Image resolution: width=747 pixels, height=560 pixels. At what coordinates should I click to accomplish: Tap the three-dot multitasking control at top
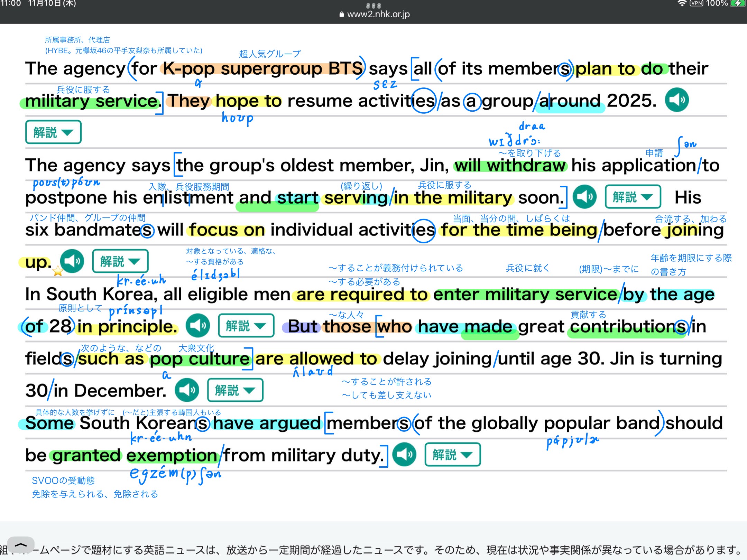(x=373, y=6)
